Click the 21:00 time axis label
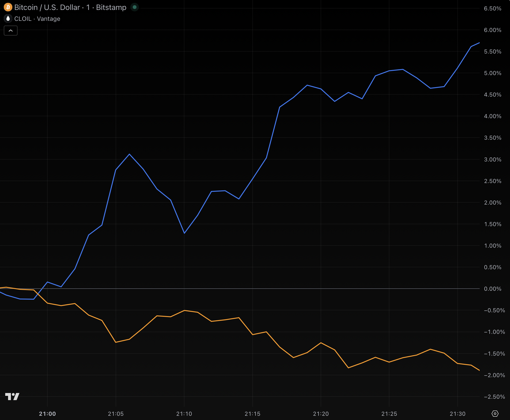The height and width of the screenshot is (420, 510). point(47,414)
